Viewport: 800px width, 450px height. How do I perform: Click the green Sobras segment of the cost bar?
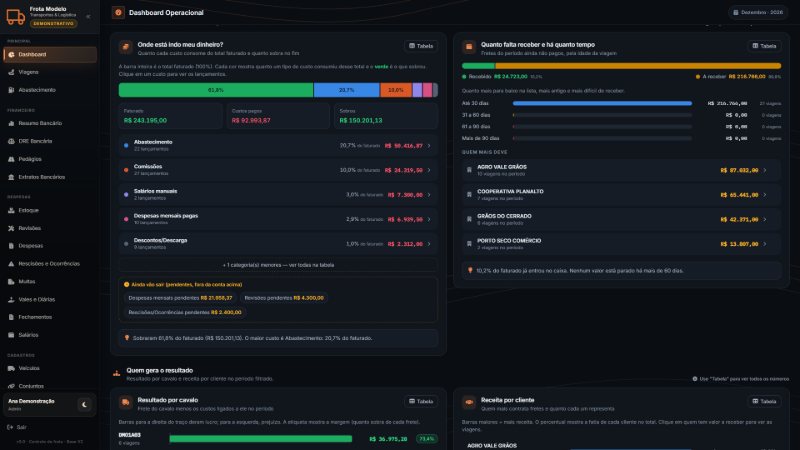216,90
